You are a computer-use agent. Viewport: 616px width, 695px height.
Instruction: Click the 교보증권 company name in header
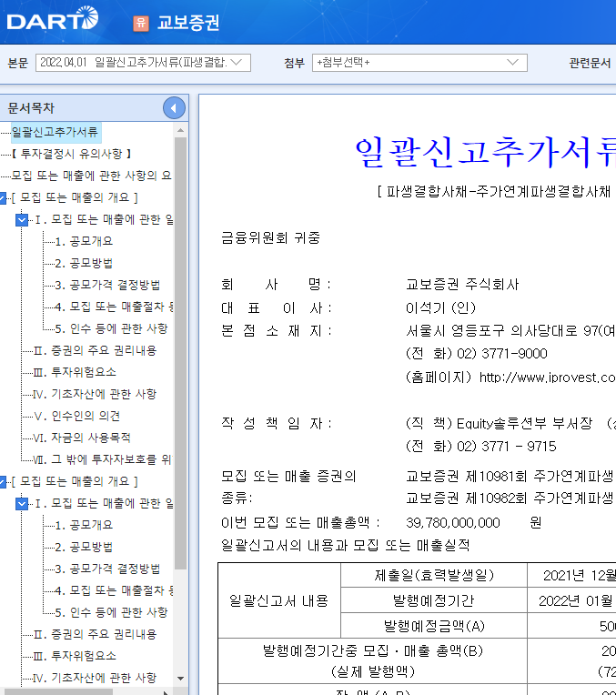[188, 23]
